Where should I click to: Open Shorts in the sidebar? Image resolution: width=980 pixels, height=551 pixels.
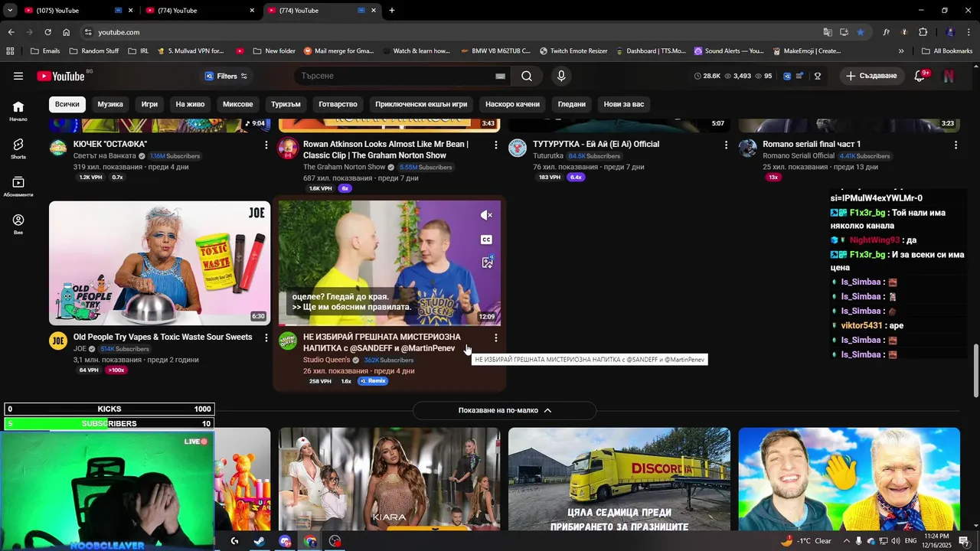click(18, 148)
